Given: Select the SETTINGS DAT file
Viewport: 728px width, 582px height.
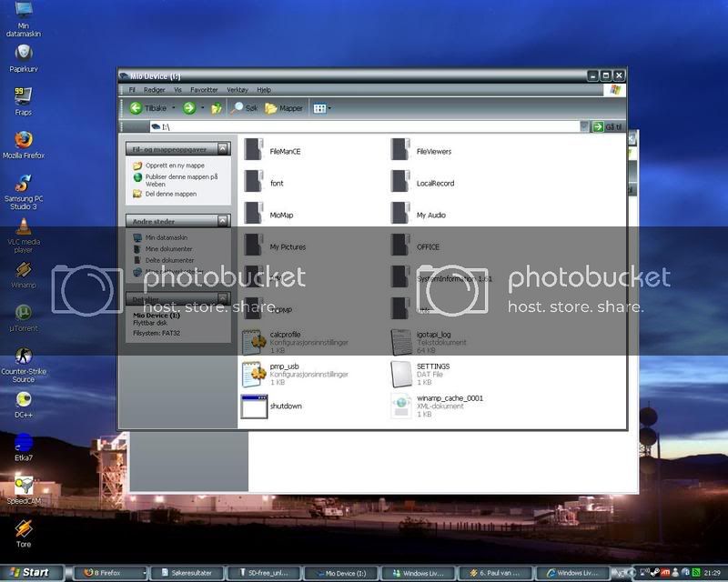Looking at the screenshot, I should tap(420, 374).
